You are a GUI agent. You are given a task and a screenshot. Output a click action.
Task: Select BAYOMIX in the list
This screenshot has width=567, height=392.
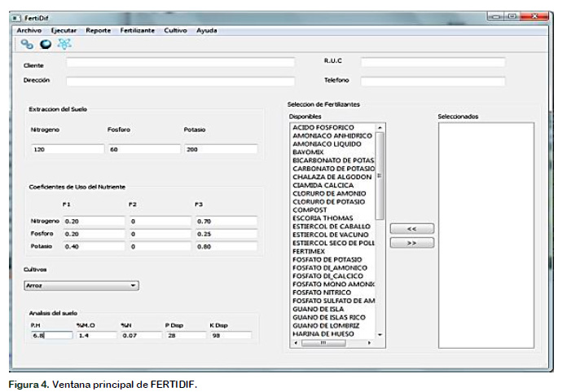point(308,152)
